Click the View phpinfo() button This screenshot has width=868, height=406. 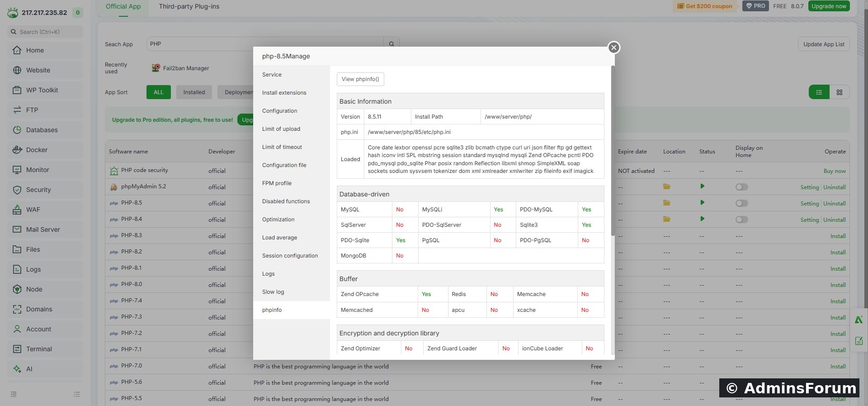(360, 79)
